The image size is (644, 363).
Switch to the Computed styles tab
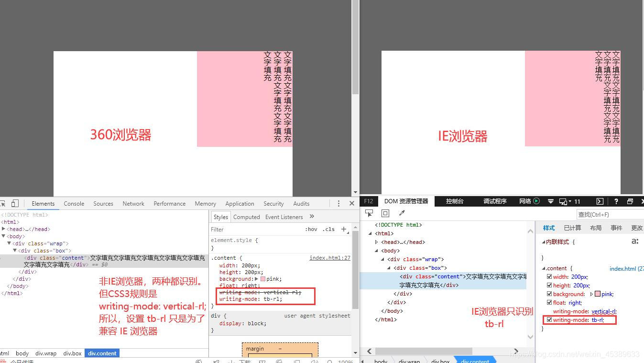pyautogui.click(x=246, y=217)
